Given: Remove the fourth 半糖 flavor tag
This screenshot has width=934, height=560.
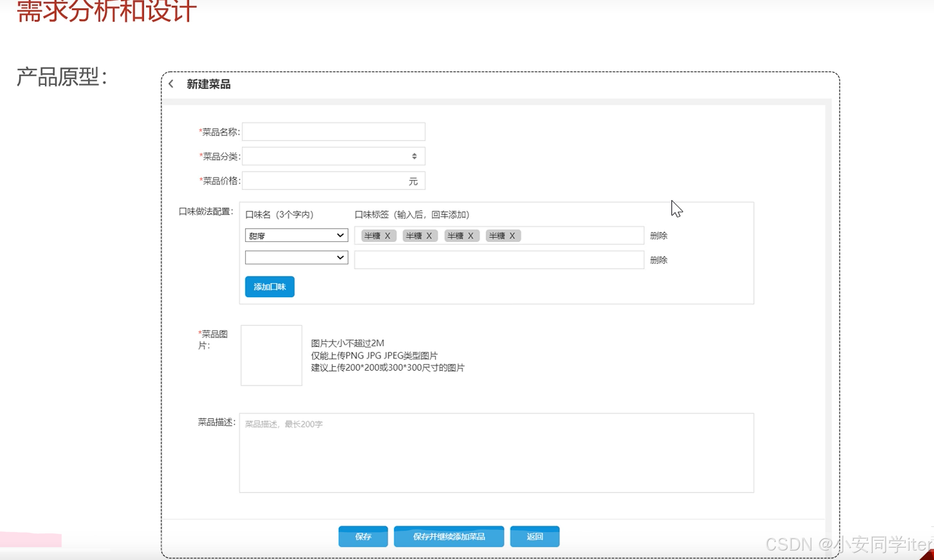Looking at the screenshot, I should [512, 236].
